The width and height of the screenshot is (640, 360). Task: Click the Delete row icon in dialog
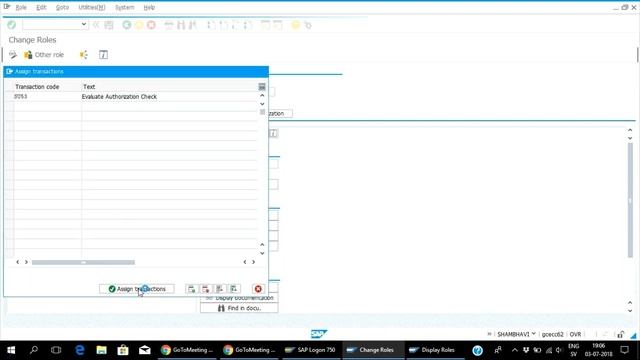click(205, 289)
